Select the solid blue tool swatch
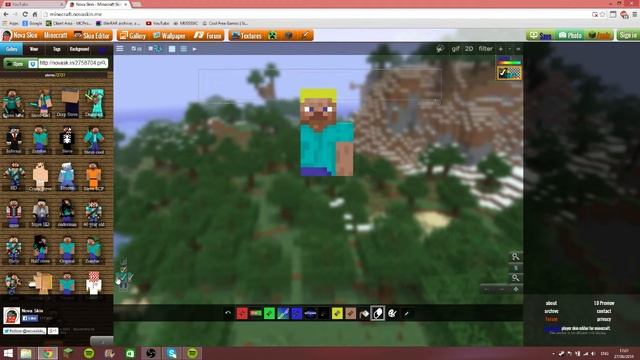640x360 pixels. pyautogui.click(x=297, y=313)
